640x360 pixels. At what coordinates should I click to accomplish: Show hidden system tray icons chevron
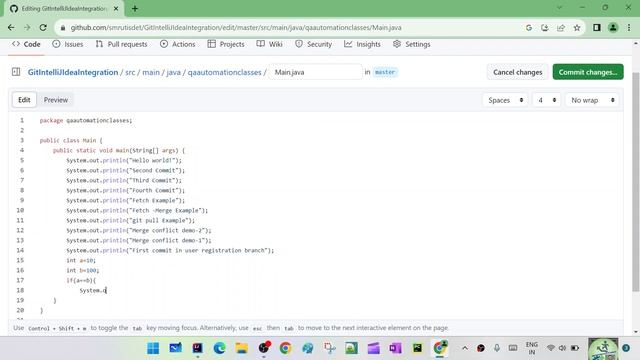tap(464, 348)
